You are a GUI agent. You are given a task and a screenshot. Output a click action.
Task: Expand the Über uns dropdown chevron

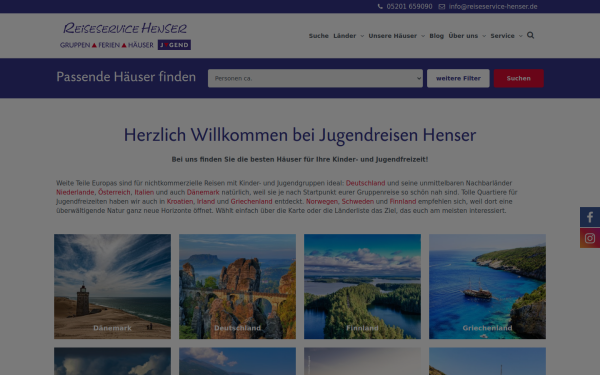coord(484,36)
